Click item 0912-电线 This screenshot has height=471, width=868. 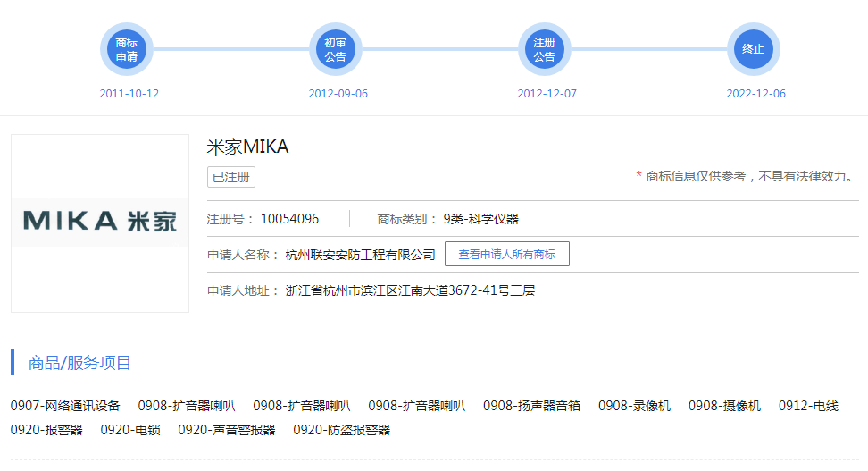(808, 406)
